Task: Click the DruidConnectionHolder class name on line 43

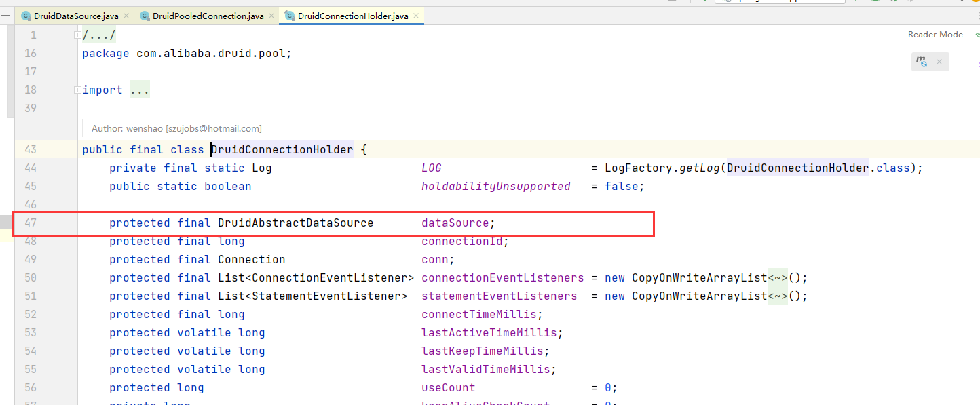Action: pyautogui.click(x=282, y=150)
